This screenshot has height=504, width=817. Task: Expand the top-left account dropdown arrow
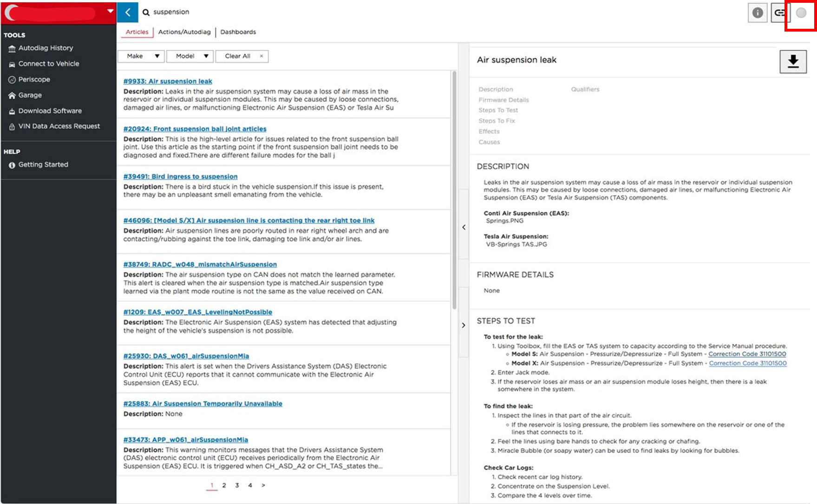pos(110,11)
